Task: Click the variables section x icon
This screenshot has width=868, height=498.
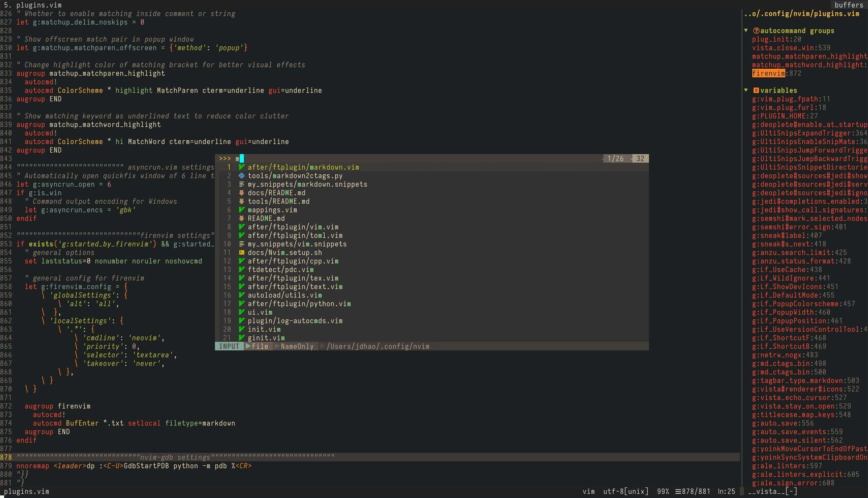Action: pos(756,90)
